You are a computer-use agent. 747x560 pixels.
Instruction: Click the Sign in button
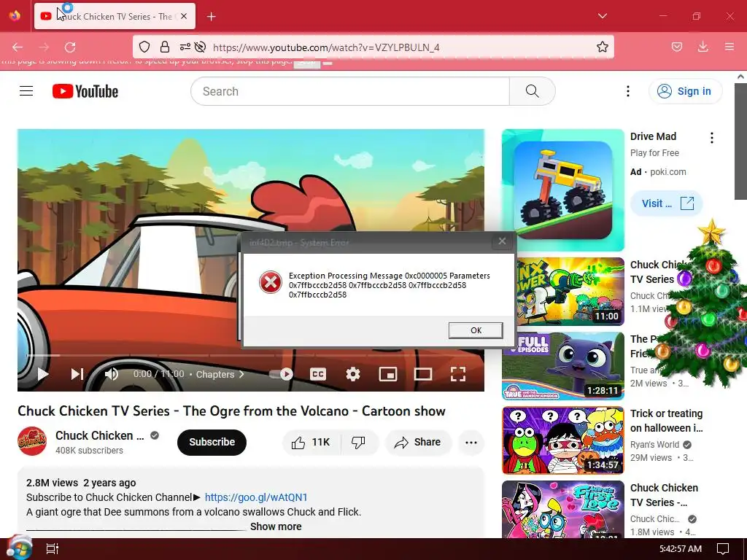685,91
